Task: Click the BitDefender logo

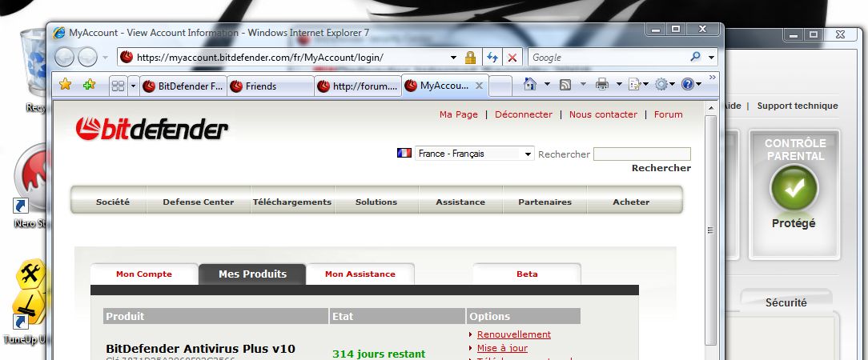Action: click(151, 128)
